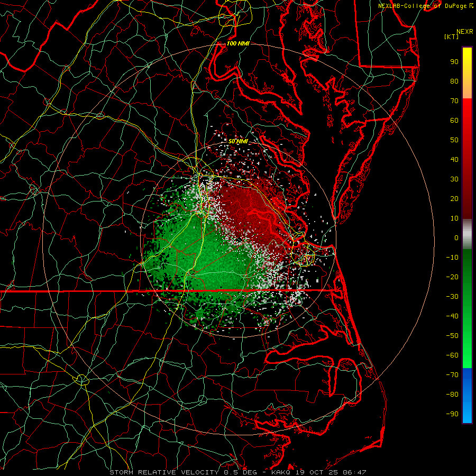Viewport: 476px width, 476px height.
Task: Click the -90 scale label
Action: click(452, 414)
